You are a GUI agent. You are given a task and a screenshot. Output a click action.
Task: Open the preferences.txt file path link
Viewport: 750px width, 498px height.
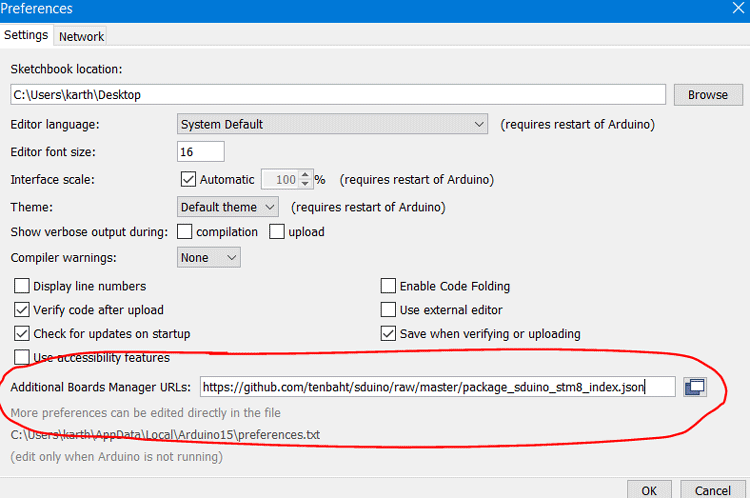pos(165,435)
